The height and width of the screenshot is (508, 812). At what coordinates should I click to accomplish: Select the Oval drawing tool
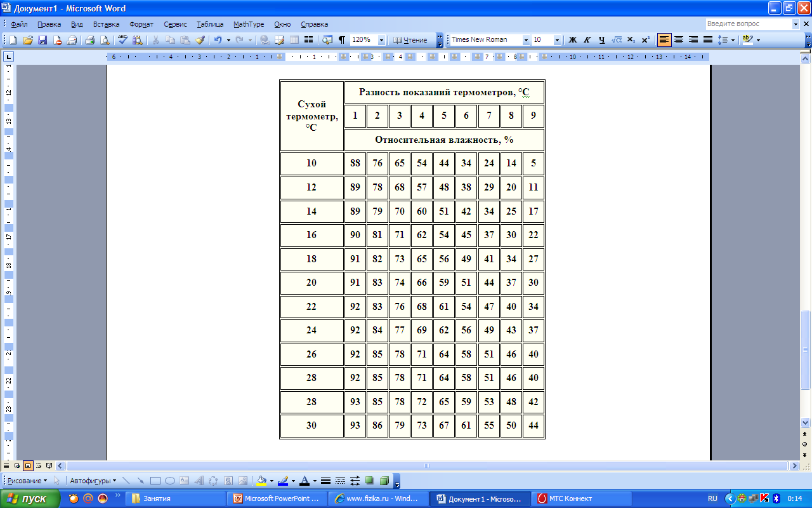pyautogui.click(x=169, y=481)
